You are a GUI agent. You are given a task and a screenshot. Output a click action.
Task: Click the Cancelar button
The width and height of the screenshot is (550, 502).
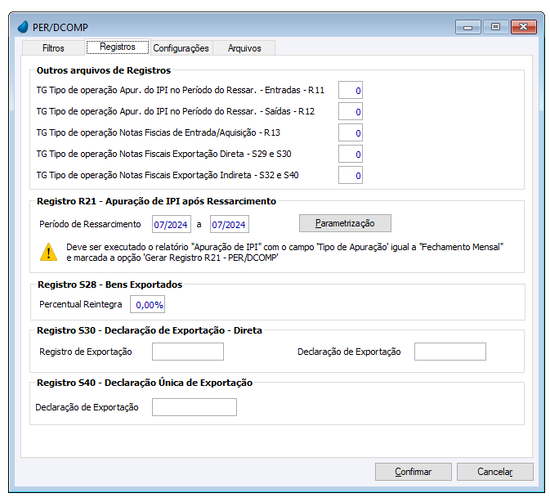[495, 472]
